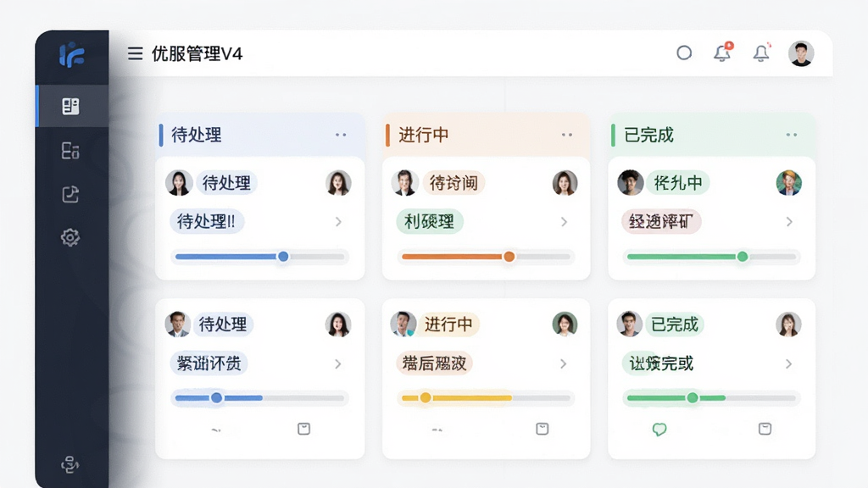Open the more options dots on 待处理 column
The height and width of the screenshot is (488, 868).
[341, 135]
